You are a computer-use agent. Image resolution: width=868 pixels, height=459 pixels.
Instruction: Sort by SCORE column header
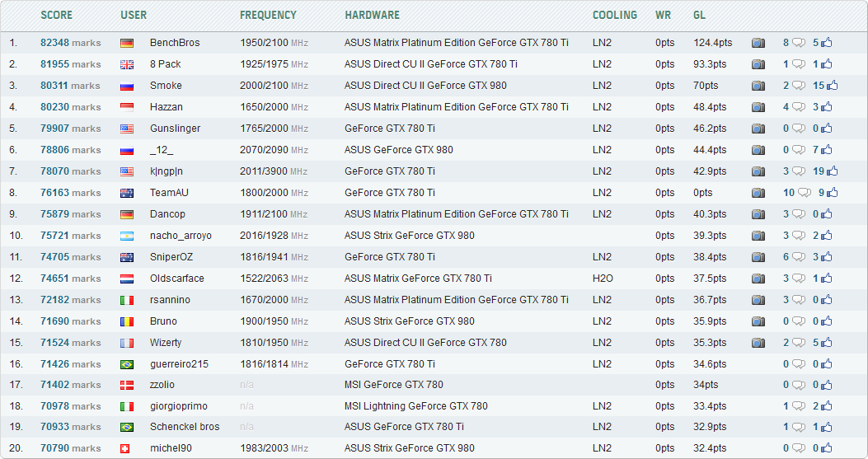click(56, 15)
